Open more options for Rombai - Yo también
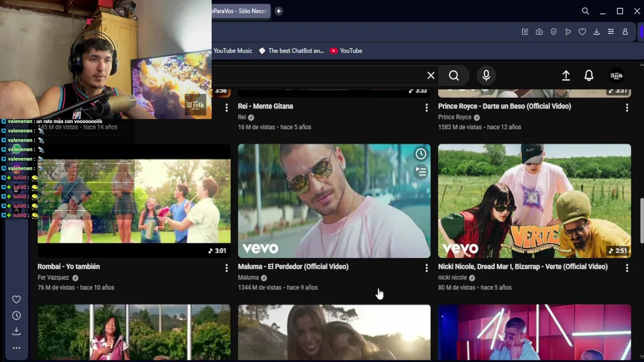This screenshot has height=362, width=644. [226, 268]
